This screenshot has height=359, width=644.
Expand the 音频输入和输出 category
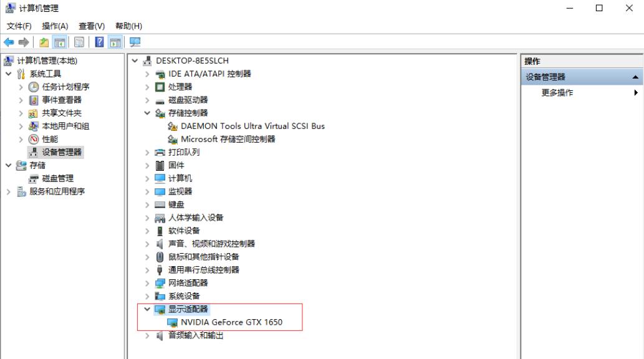[147, 335]
